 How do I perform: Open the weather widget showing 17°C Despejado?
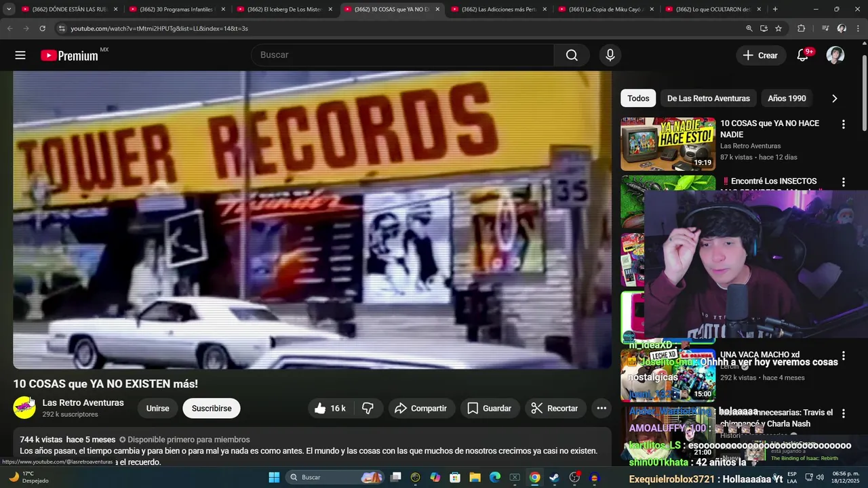tap(28, 477)
